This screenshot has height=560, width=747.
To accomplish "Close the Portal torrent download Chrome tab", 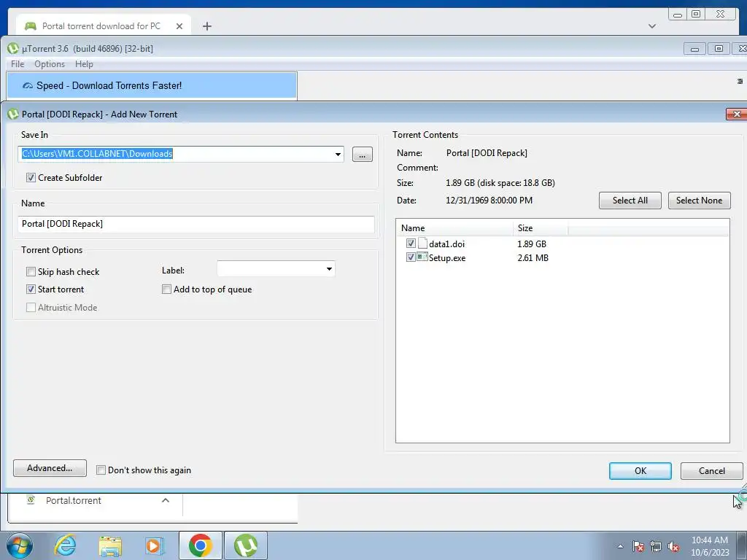I will click(179, 26).
